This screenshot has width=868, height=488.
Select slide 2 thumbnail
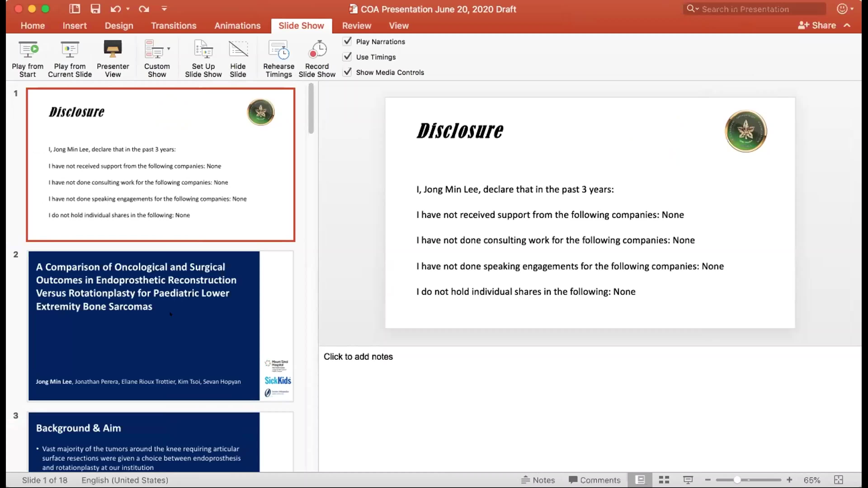click(160, 326)
